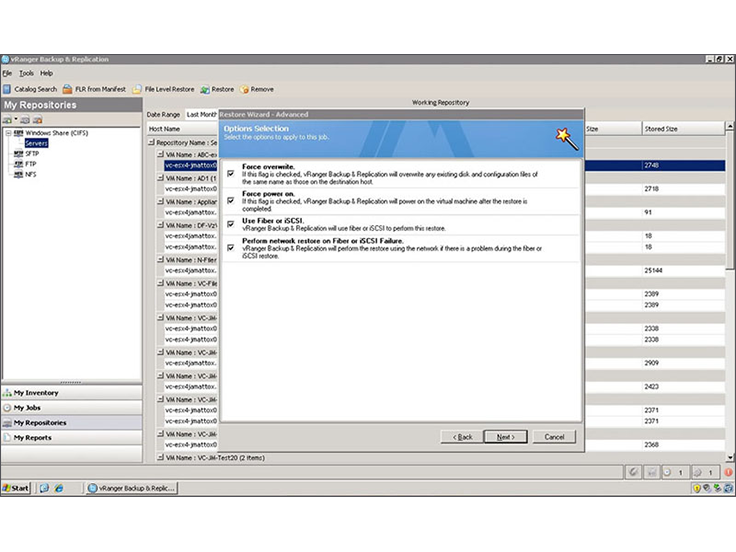The image size is (736, 552).
Task: Click the Host Name column header
Action: [x=182, y=129]
